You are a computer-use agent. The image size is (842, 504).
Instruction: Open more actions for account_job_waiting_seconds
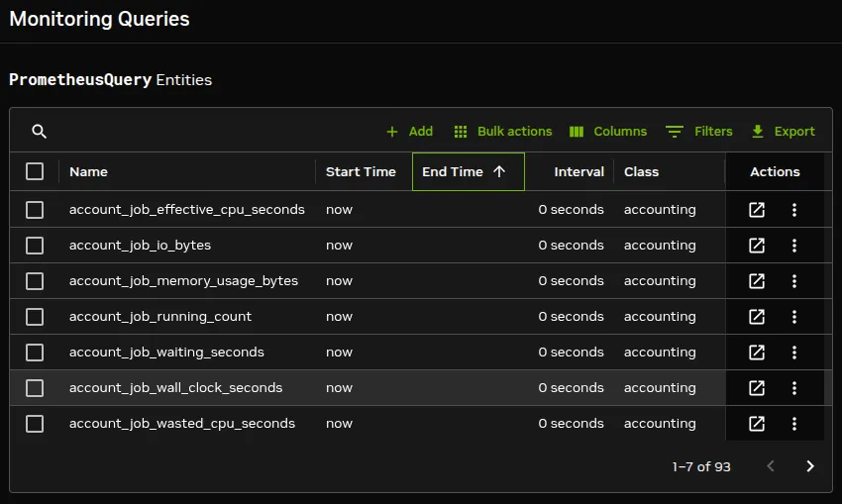794,353
